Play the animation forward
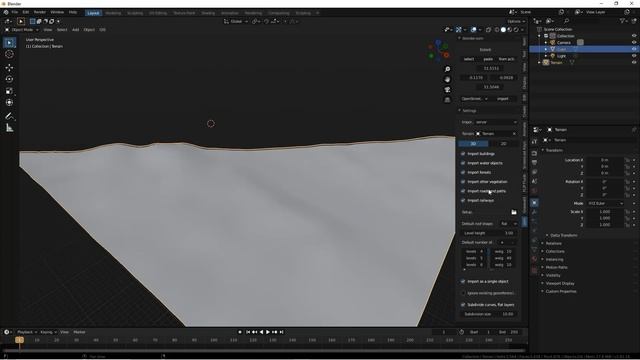The height and width of the screenshot is (360, 640). click(268, 332)
